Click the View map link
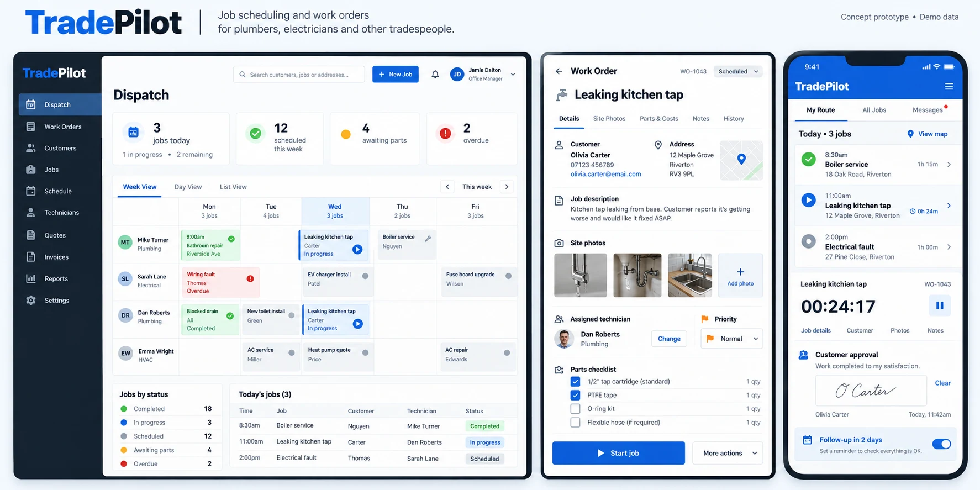 pyautogui.click(x=928, y=134)
